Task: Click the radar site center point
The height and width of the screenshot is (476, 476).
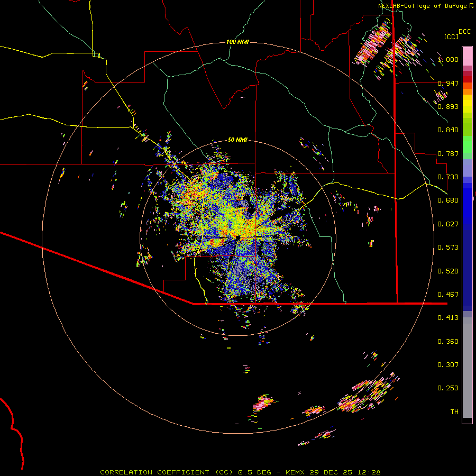Action: click(x=238, y=237)
